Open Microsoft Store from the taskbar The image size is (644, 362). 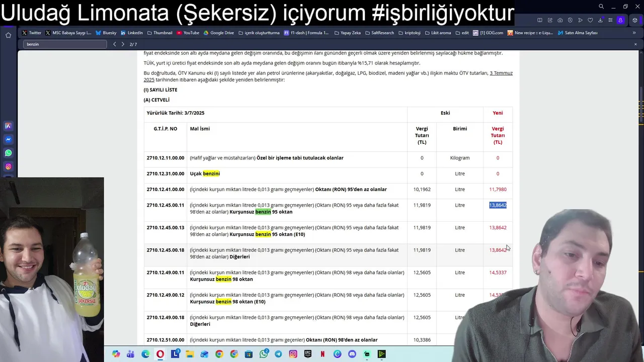tap(249, 354)
